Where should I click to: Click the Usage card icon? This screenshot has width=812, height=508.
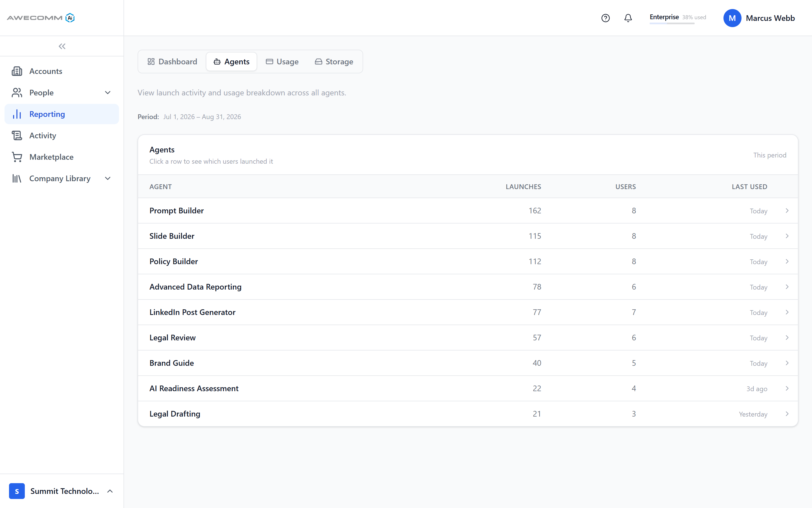coord(269,62)
